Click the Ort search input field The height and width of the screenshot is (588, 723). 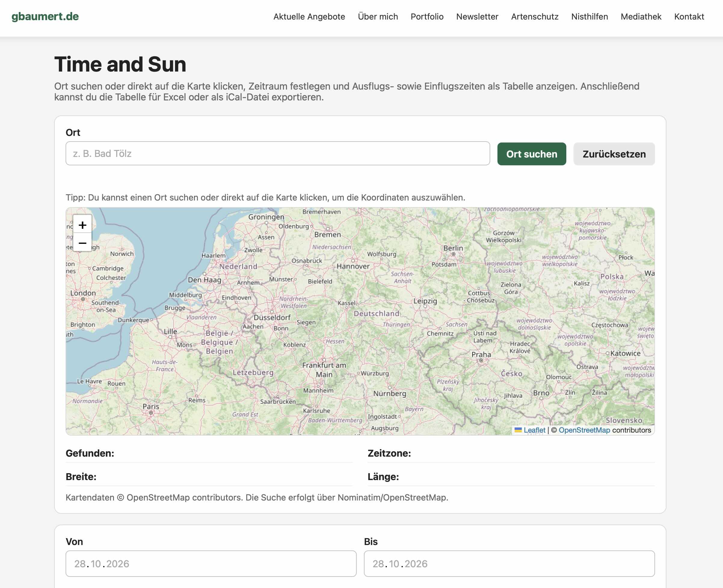278,153
